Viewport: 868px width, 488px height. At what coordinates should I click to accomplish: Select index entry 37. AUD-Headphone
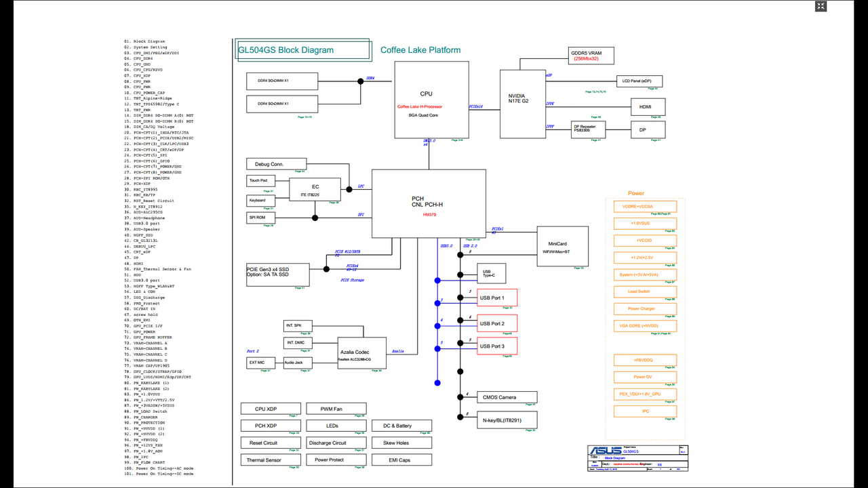tap(144, 218)
